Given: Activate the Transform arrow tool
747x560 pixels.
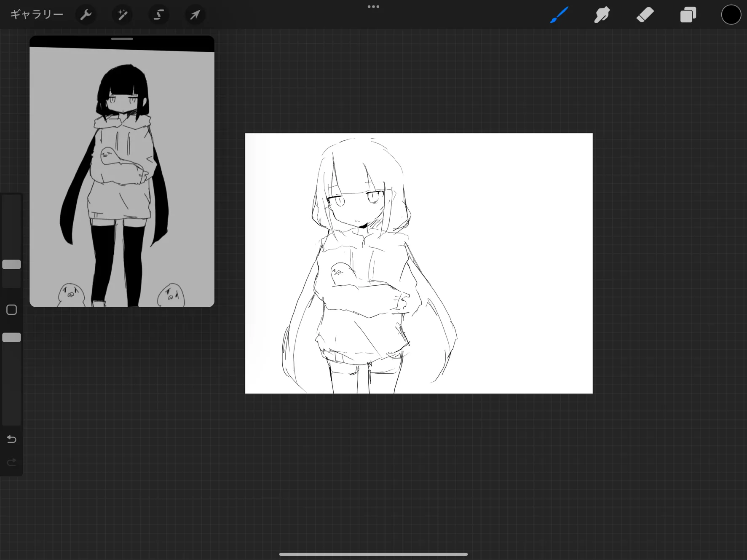Looking at the screenshot, I should coord(195,15).
